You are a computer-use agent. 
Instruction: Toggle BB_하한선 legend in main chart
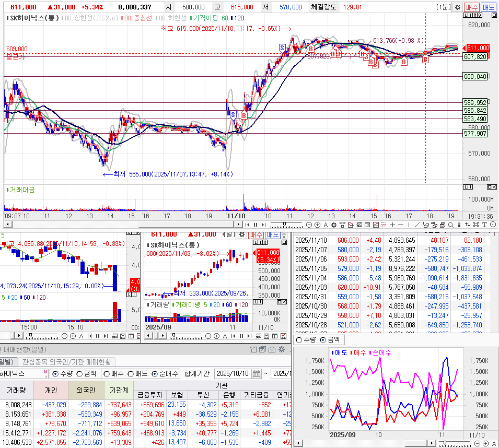(x=171, y=18)
